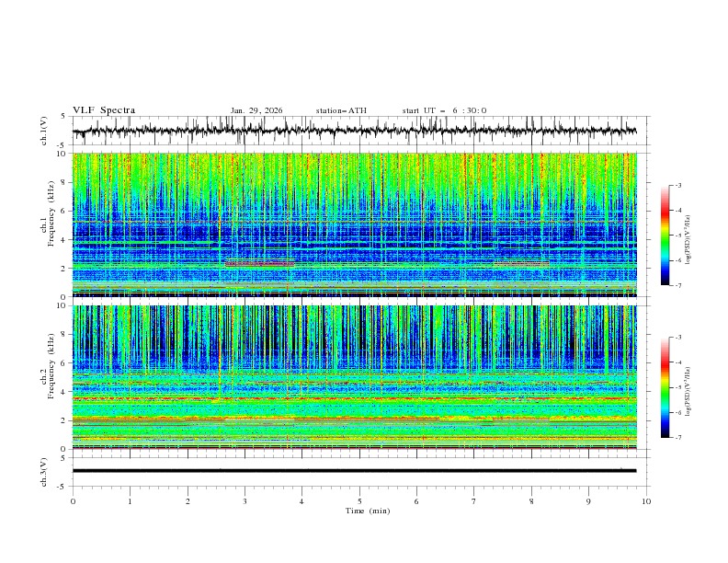This screenshot has height=563, width=728.
Task: Click inside the ch.1 spectrogram panel
Action: tap(354, 224)
